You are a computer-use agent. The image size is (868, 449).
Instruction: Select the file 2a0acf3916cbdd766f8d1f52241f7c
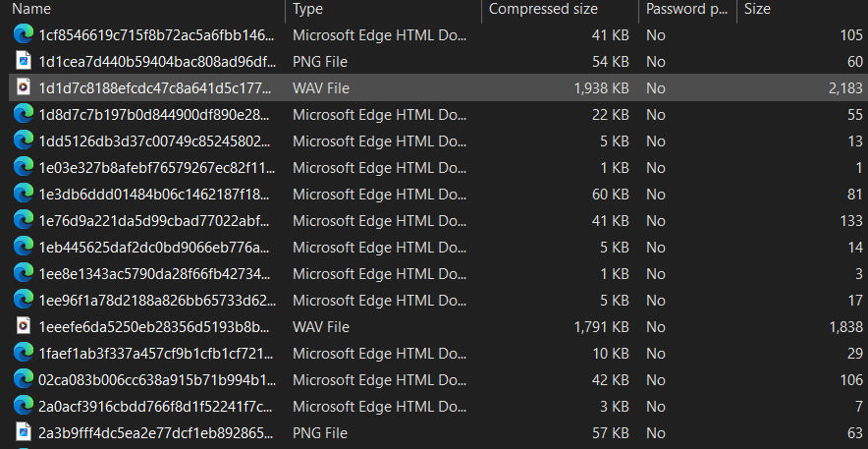click(x=152, y=406)
